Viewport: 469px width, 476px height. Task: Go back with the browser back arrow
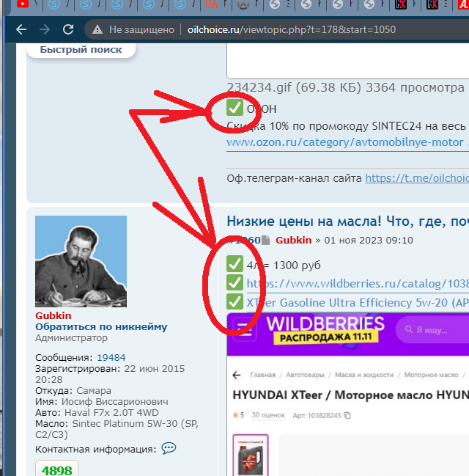pyautogui.click(x=21, y=29)
